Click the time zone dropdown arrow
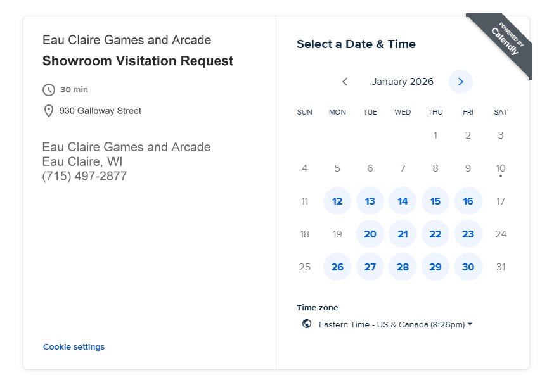 (470, 324)
